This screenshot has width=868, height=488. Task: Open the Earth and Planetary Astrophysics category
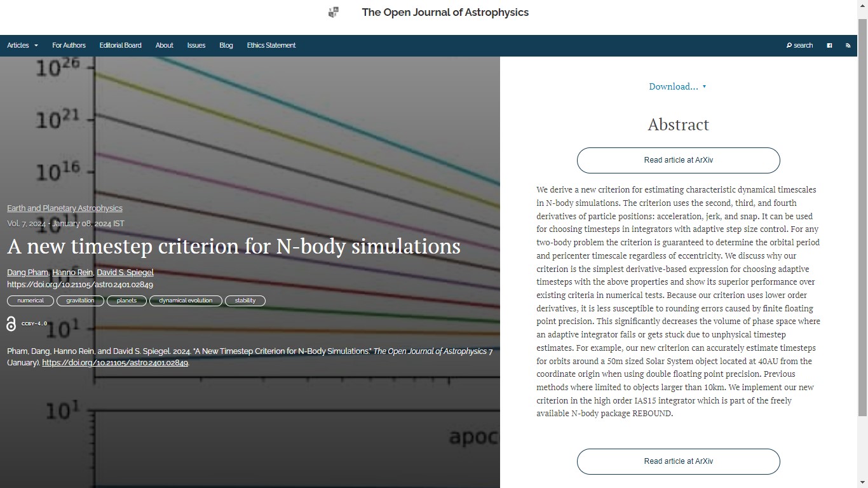[65, 208]
